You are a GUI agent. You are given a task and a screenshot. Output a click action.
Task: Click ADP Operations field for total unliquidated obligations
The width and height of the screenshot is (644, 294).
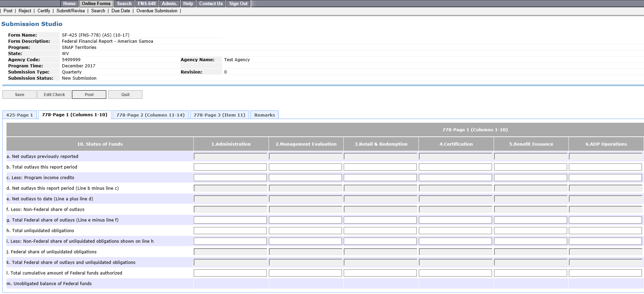[x=605, y=231]
